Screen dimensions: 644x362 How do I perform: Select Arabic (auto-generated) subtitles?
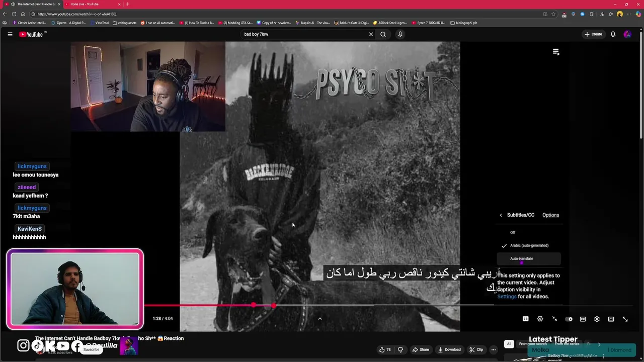point(528,245)
